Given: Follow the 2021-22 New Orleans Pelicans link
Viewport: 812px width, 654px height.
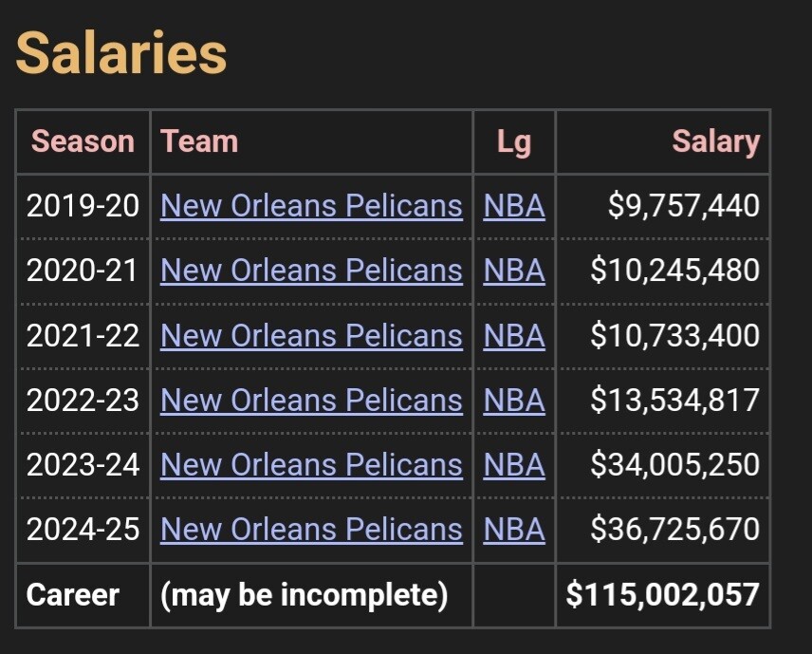Looking at the screenshot, I should coord(311,335).
